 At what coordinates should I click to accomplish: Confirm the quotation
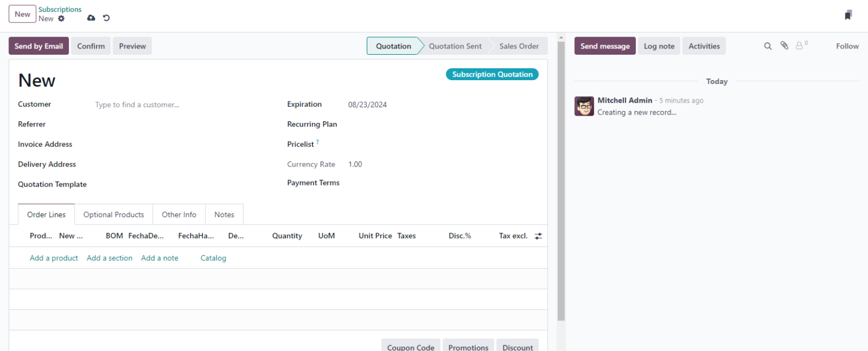90,46
